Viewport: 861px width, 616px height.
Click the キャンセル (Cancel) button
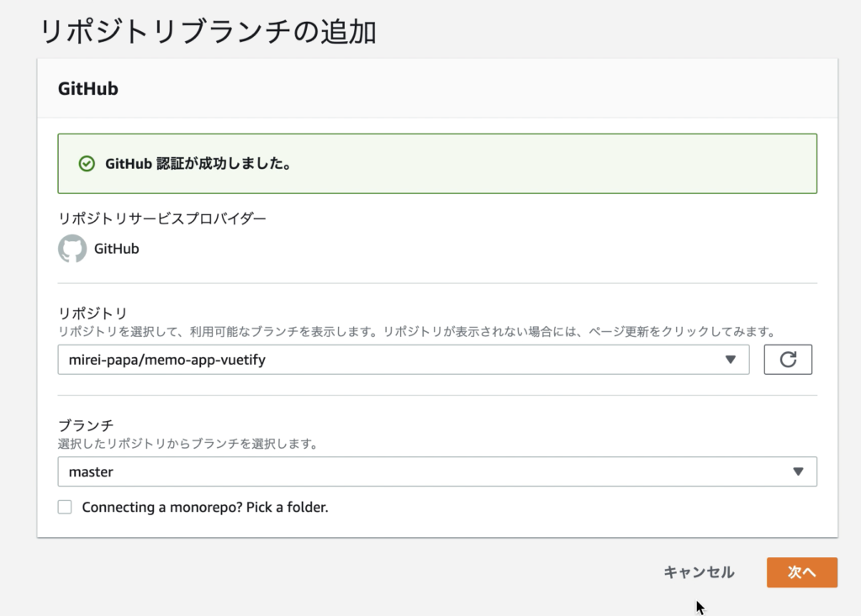click(699, 572)
